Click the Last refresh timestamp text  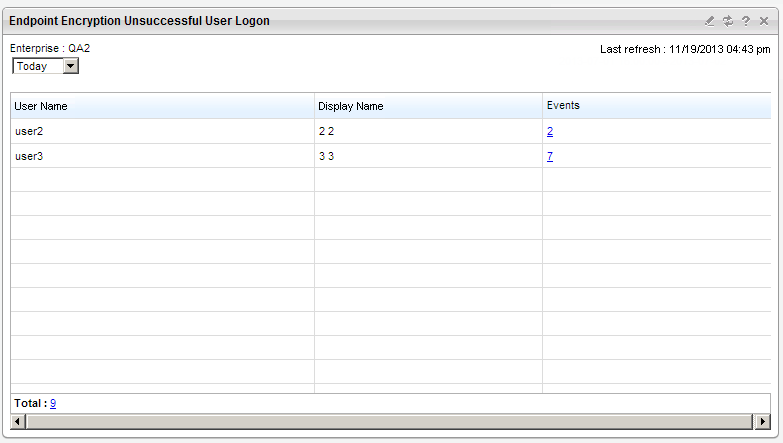pyautogui.click(x=685, y=49)
